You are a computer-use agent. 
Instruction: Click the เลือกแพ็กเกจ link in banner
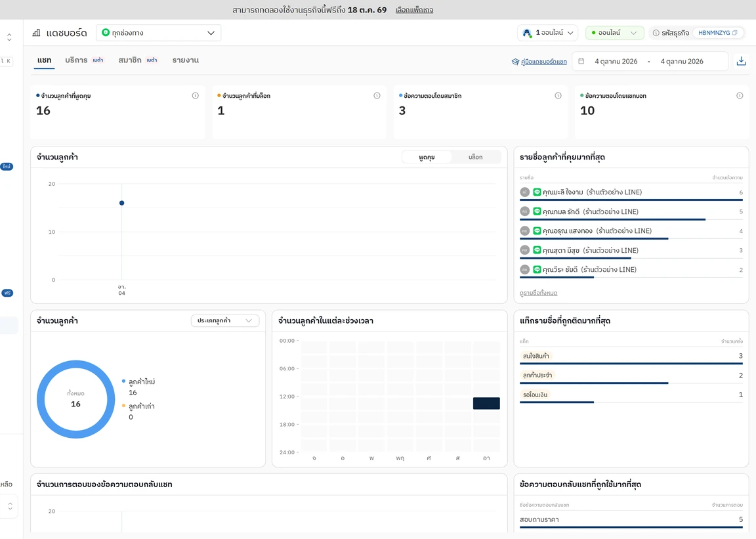coord(414,10)
